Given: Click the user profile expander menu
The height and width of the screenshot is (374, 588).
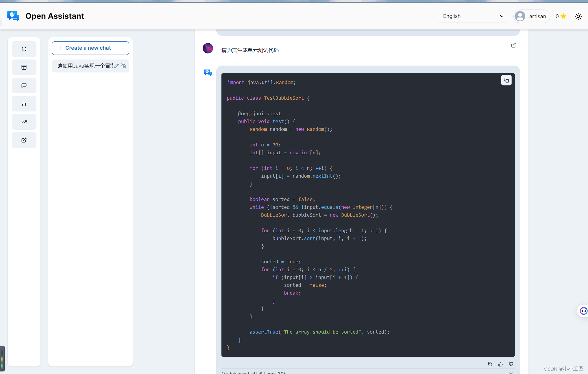Looking at the screenshot, I should (x=531, y=16).
